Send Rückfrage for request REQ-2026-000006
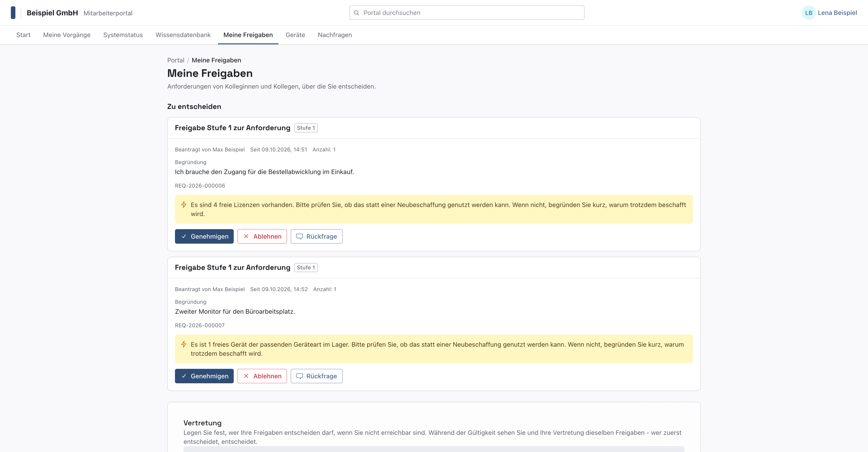 click(x=316, y=236)
